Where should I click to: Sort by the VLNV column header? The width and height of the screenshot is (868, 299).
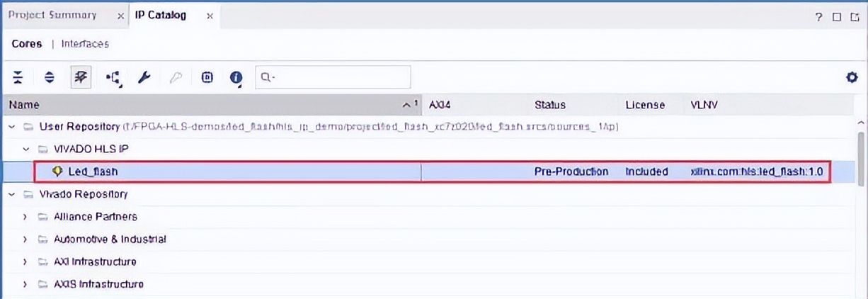[x=769, y=105]
